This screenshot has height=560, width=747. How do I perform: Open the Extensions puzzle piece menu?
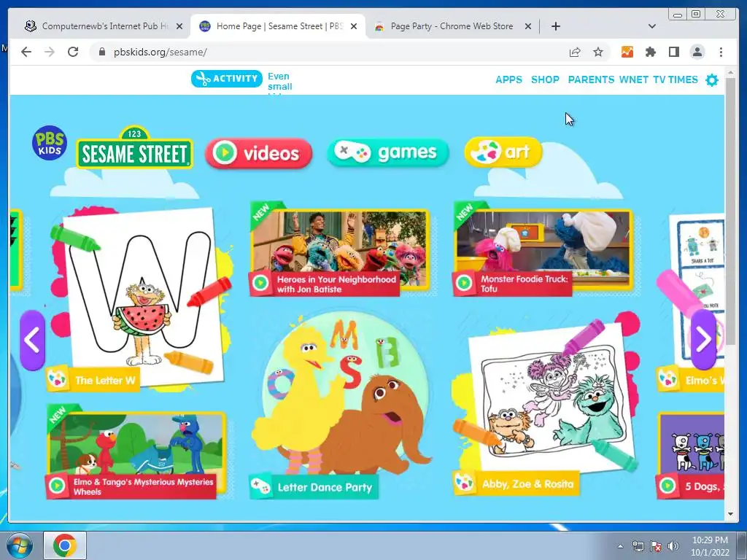(650, 52)
